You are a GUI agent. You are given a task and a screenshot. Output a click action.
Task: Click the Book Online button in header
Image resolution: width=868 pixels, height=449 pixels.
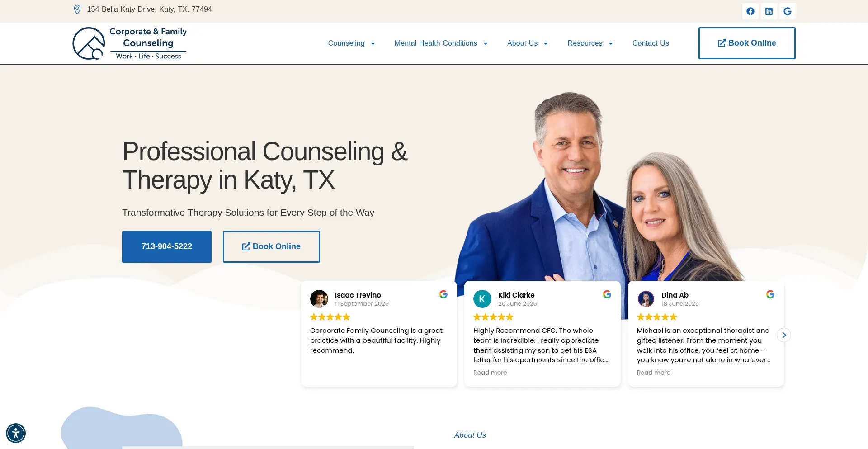coord(747,43)
